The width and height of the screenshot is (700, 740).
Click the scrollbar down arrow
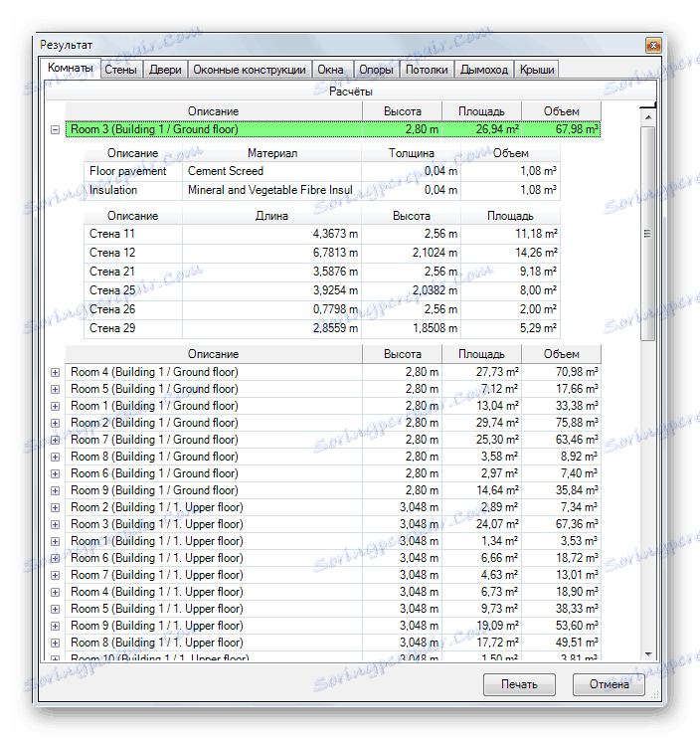[648, 653]
